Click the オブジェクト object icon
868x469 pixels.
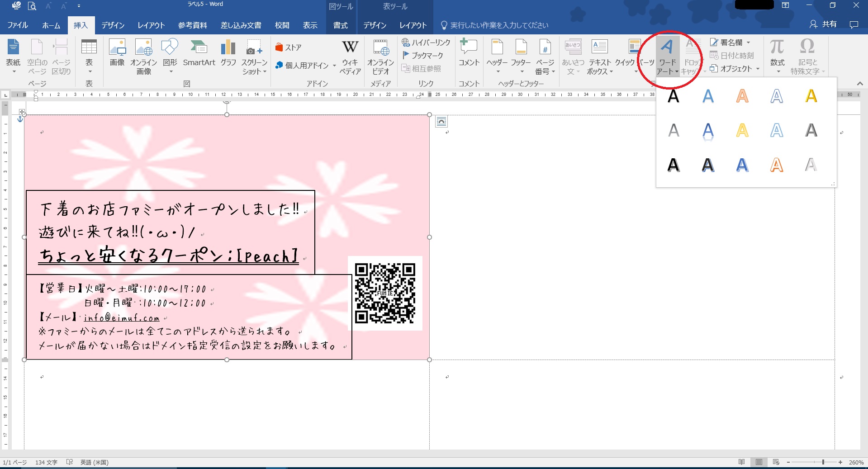point(714,69)
